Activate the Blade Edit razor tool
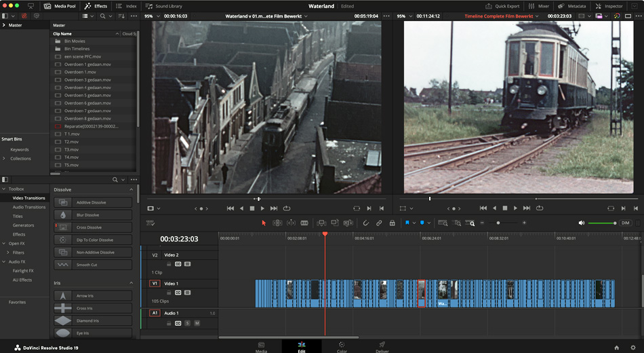Viewport: 644px width, 353px height. click(304, 223)
